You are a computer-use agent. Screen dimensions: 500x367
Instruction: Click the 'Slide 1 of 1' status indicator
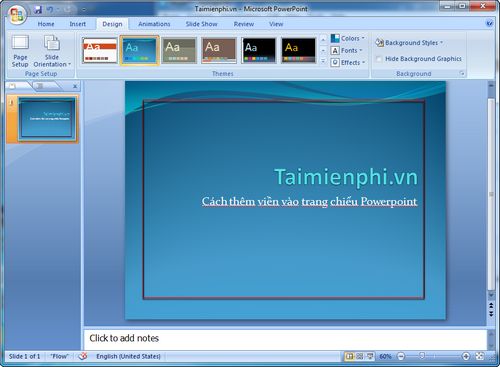coord(24,356)
